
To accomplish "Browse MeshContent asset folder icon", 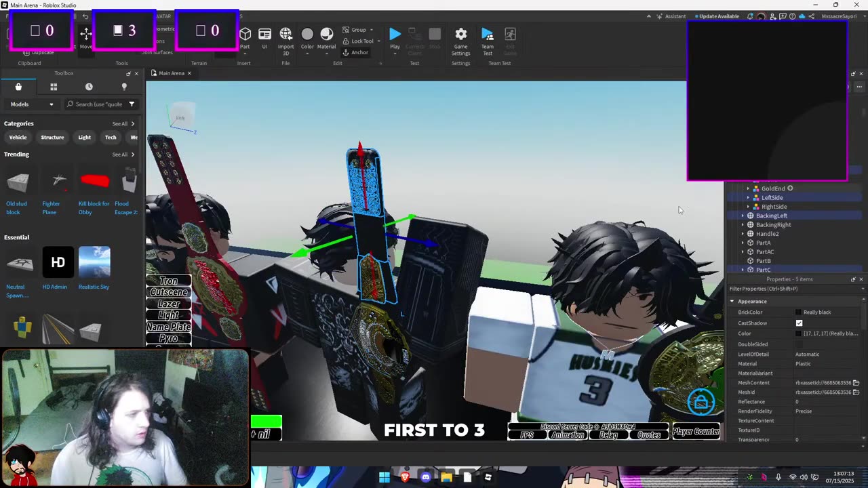I will coord(856,383).
